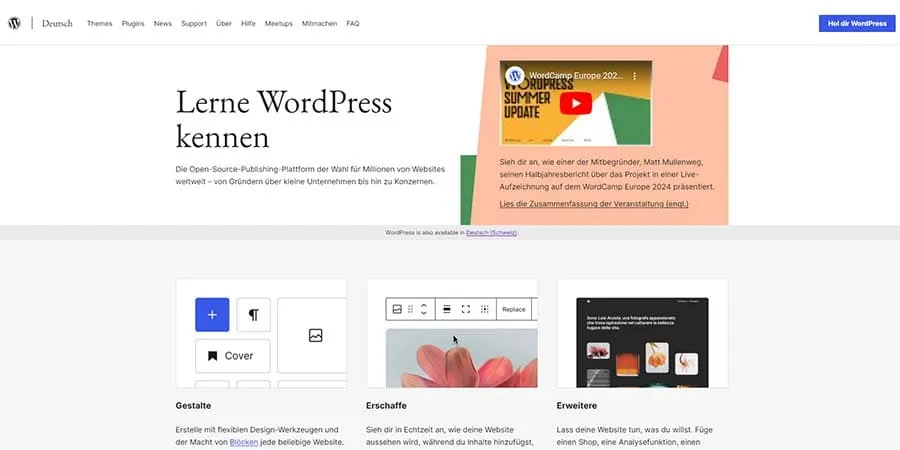Click the Cover block button

point(232,356)
